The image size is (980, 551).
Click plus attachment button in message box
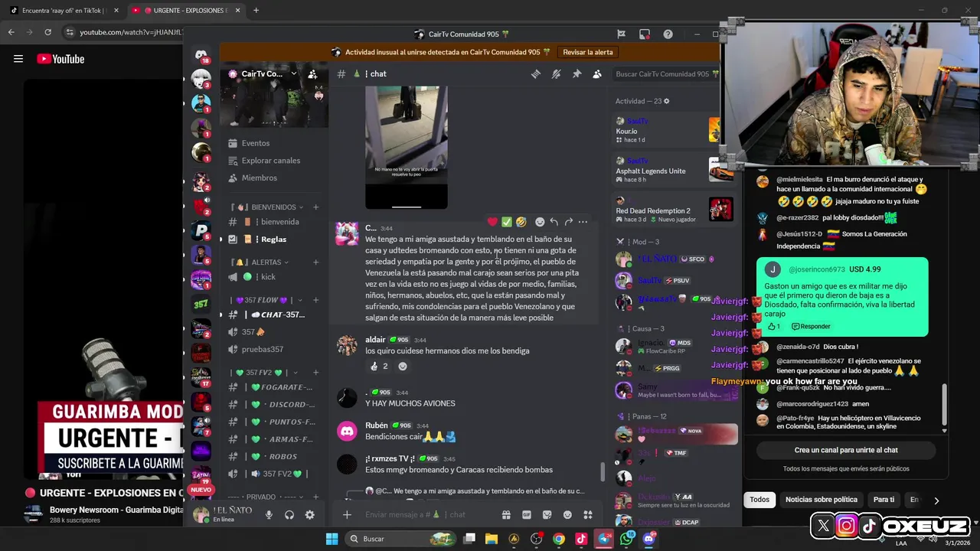(347, 515)
